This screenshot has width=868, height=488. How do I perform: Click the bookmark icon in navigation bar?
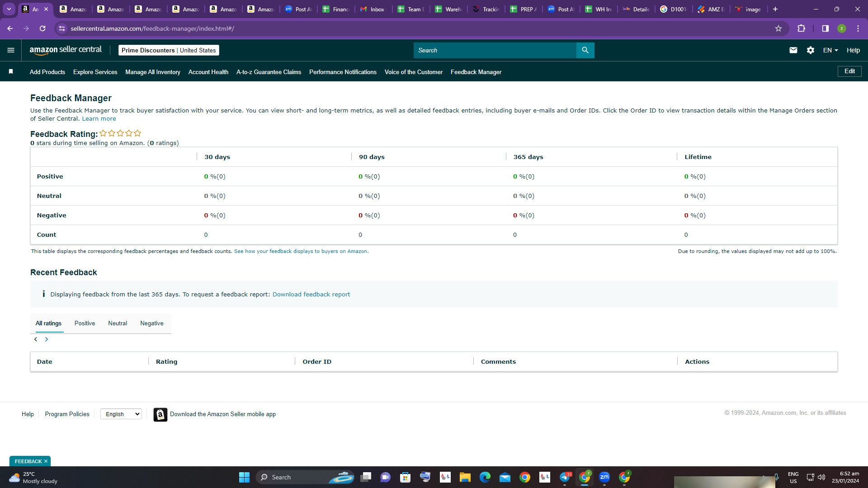click(x=11, y=72)
